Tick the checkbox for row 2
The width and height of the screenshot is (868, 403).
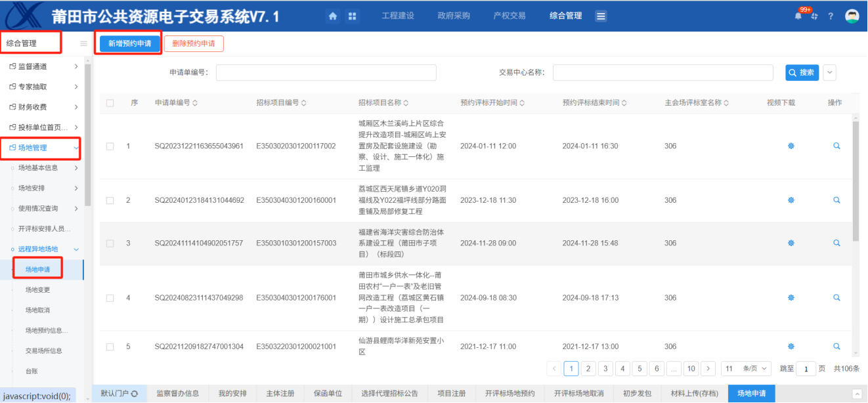pos(110,200)
